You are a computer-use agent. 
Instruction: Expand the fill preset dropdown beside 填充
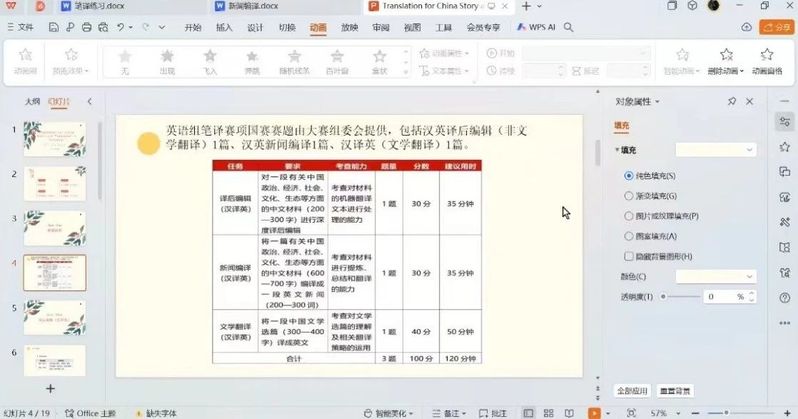[x=715, y=149]
